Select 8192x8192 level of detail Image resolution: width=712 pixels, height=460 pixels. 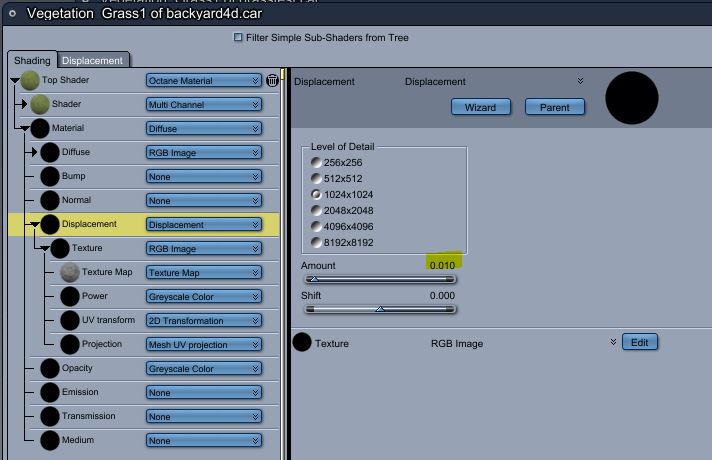tap(316, 242)
